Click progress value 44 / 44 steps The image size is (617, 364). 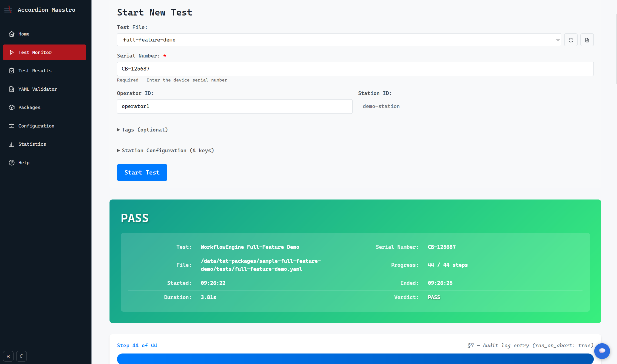pyautogui.click(x=448, y=265)
